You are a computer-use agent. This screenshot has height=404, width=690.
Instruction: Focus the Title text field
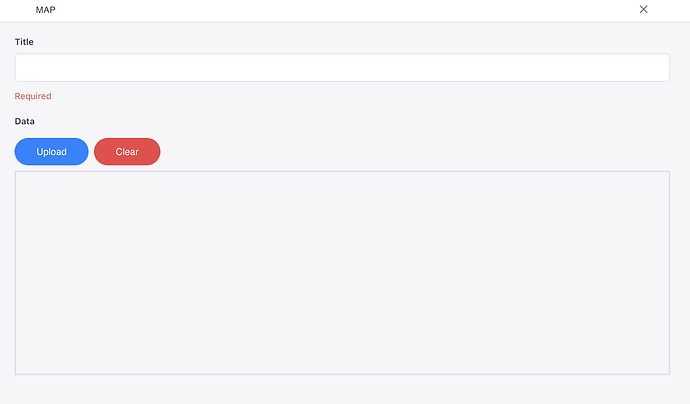pyautogui.click(x=342, y=67)
